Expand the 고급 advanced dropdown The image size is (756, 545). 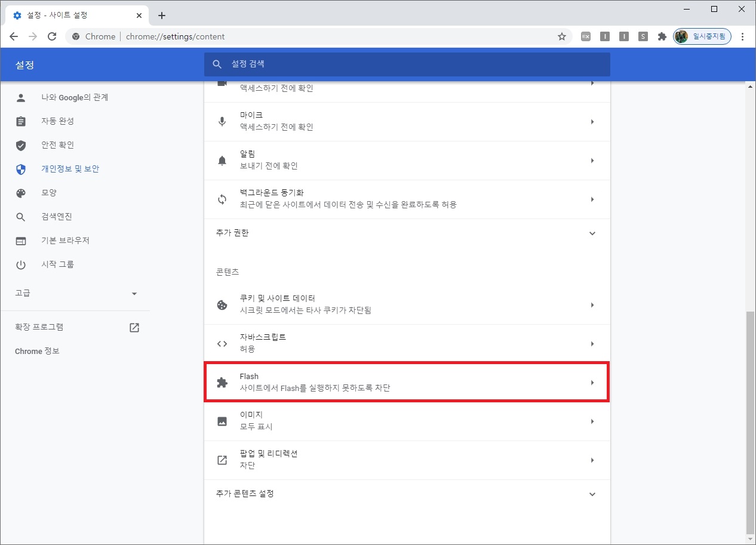(75, 293)
